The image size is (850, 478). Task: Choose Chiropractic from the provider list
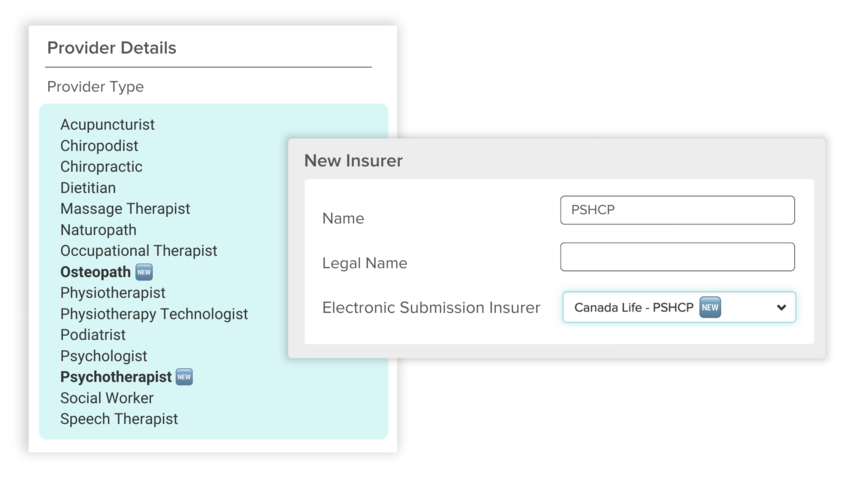pos(101,167)
